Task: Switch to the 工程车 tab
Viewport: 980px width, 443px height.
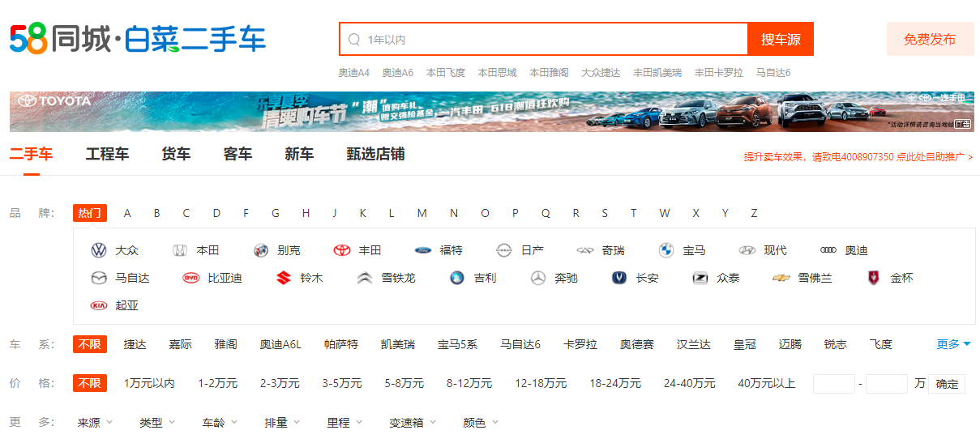Action: click(x=107, y=154)
